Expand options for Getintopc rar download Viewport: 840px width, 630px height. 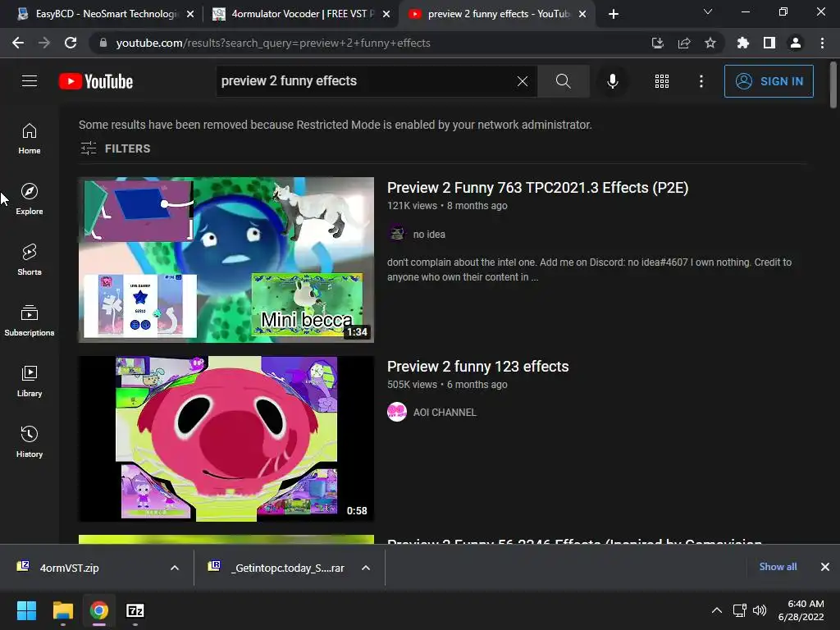click(x=366, y=568)
